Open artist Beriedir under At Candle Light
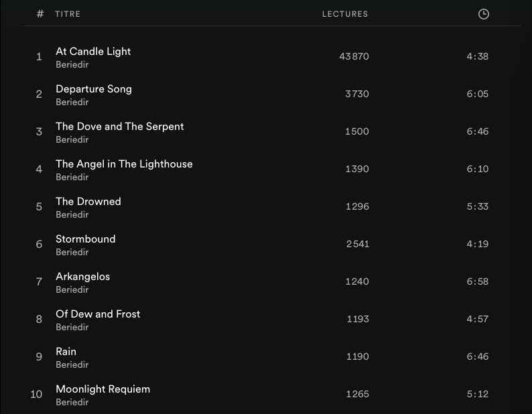This screenshot has width=532, height=414. click(72, 65)
